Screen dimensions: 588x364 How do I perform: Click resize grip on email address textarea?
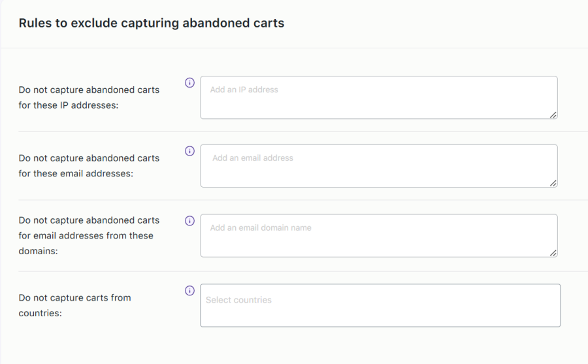tap(553, 183)
